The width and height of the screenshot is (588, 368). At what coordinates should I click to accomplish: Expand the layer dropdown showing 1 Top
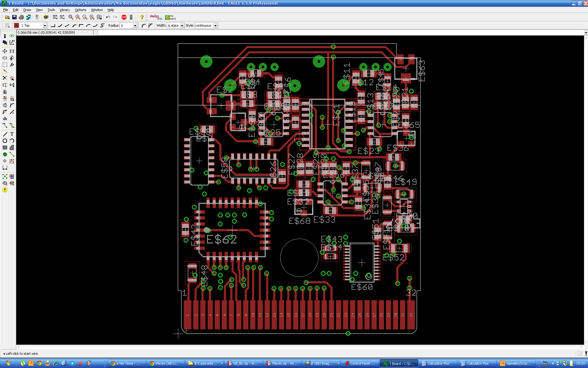[45, 25]
